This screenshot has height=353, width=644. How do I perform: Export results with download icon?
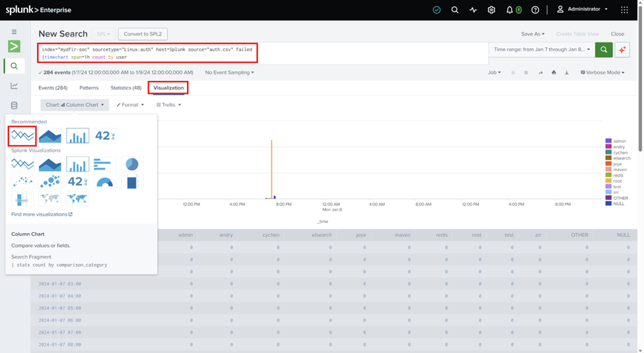point(567,73)
